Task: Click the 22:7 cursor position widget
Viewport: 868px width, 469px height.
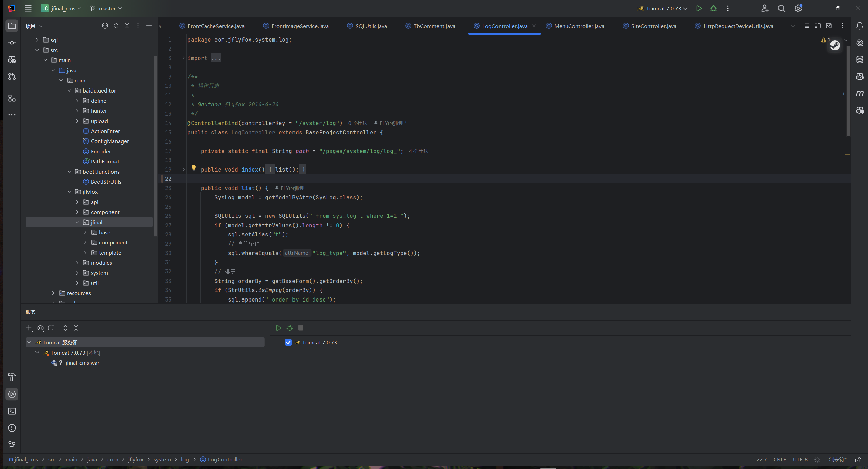Action: click(x=761, y=460)
